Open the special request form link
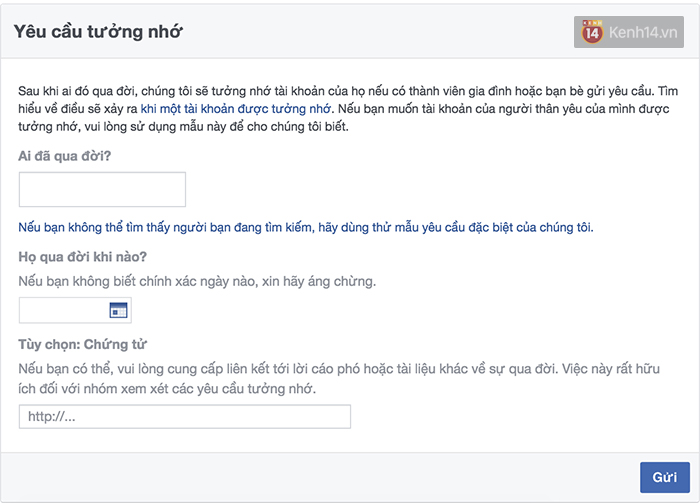This screenshot has width=700, height=503. [x=306, y=228]
